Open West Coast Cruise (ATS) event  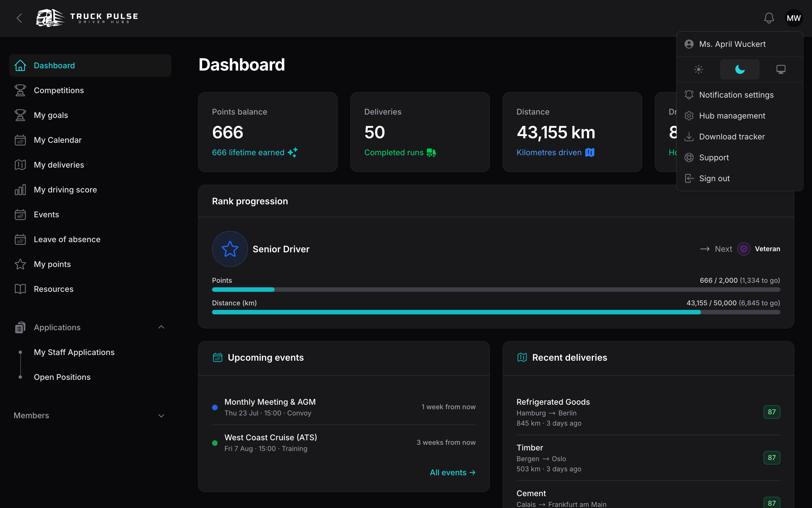(344, 443)
